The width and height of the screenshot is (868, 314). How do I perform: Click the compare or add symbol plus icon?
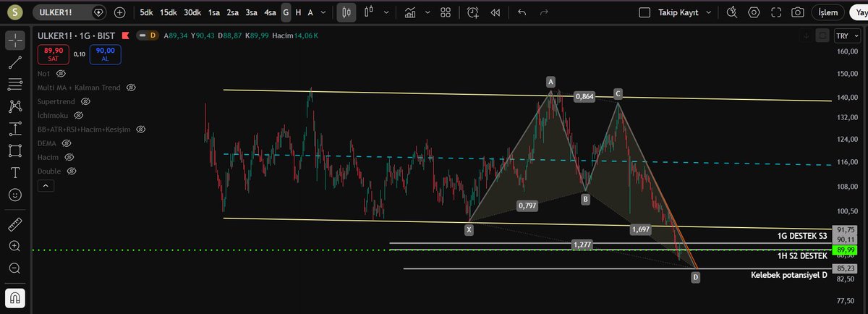pos(119,12)
